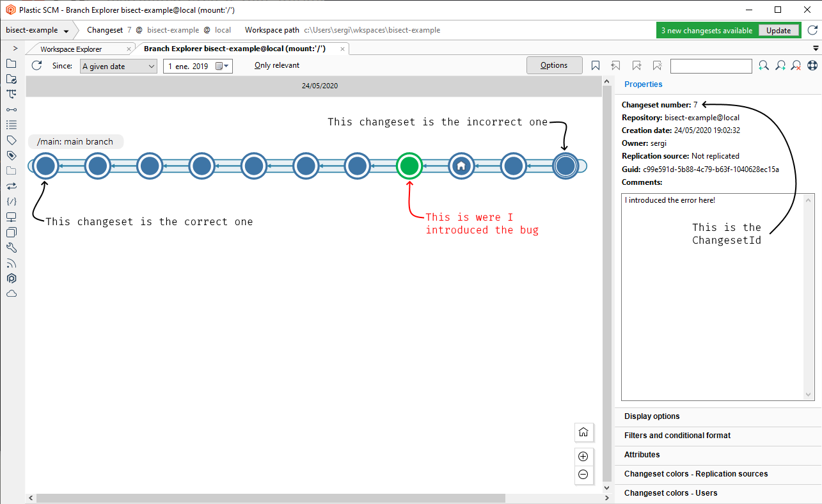This screenshot has width=822, height=504.
Task: Expand the Attributes section
Action: [718, 455]
